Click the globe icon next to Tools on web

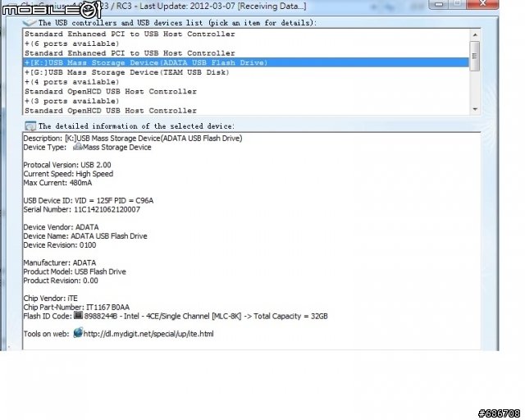pos(78,333)
